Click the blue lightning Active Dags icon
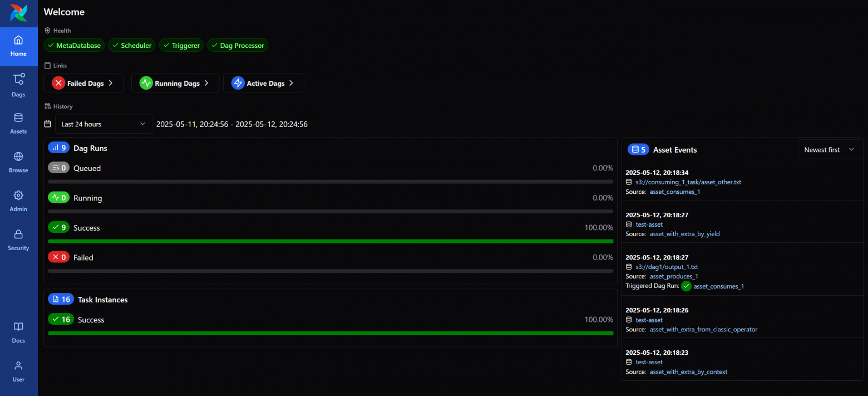 click(x=238, y=83)
